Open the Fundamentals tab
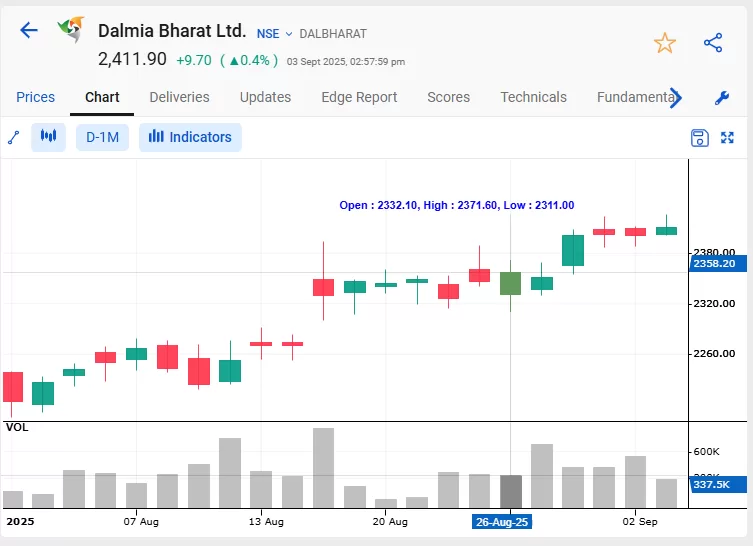The image size is (753, 546). 634,97
